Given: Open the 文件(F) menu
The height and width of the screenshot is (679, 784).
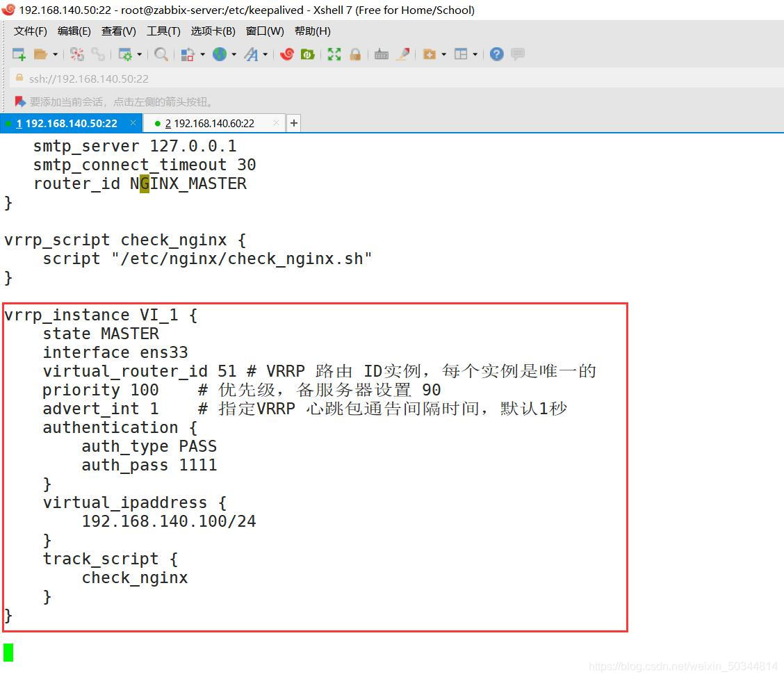Looking at the screenshot, I should coord(31,31).
